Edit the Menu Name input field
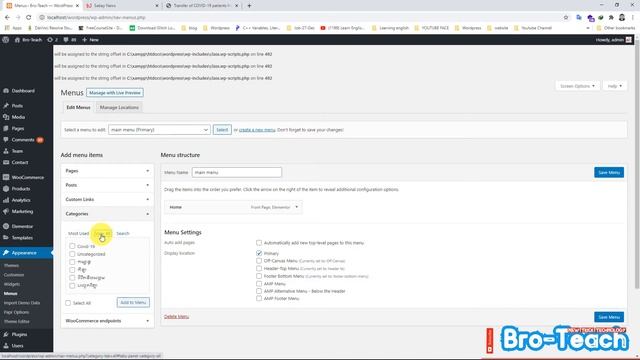 click(237, 172)
